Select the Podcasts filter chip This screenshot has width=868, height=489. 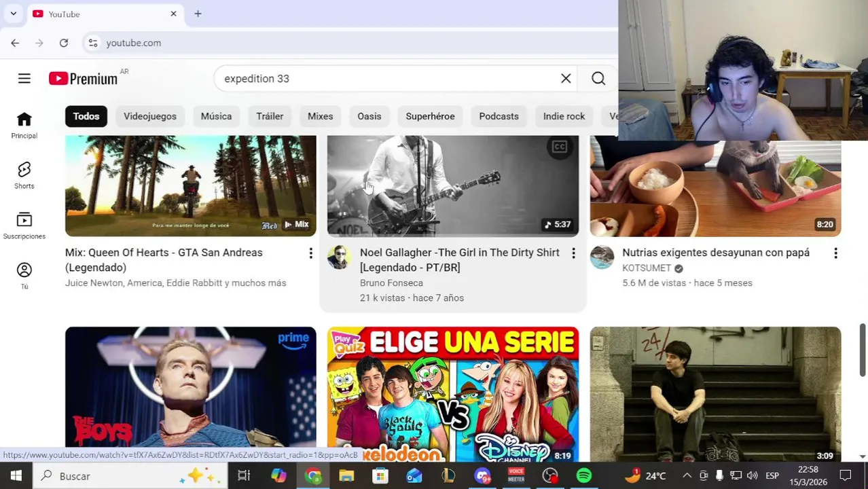click(499, 116)
